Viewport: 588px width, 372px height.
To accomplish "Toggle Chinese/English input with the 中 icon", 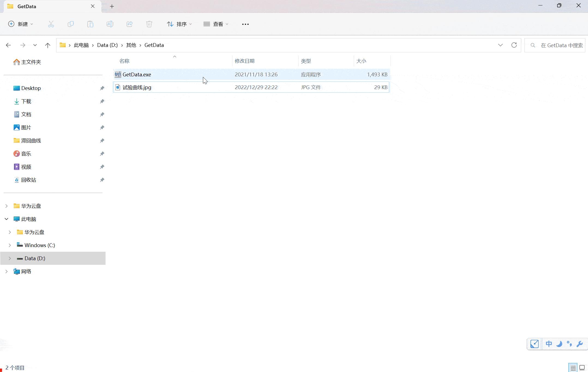I will click(549, 344).
